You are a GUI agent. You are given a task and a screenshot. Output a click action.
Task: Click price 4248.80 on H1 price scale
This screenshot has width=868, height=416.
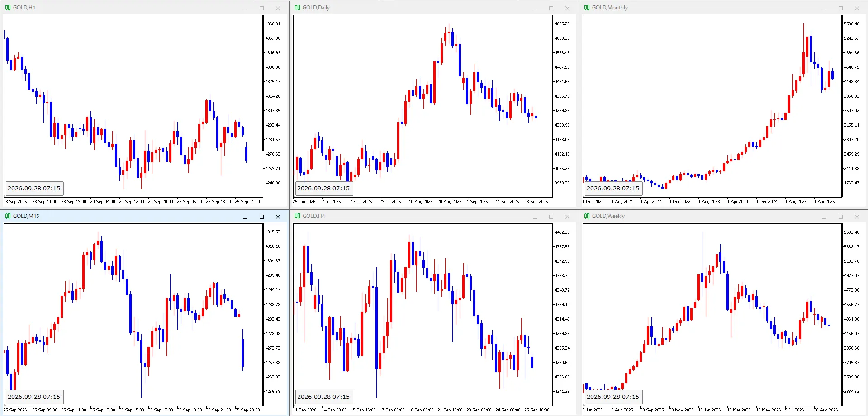[x=273, y=183]
